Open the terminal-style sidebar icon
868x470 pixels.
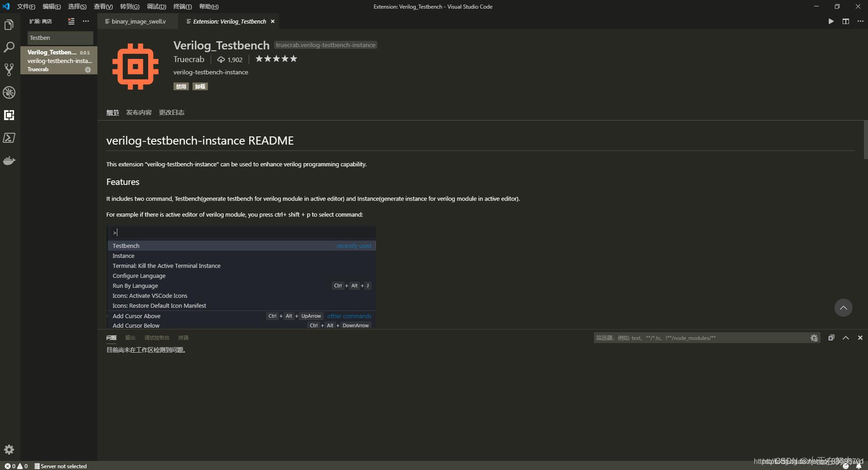(x=9, y=138)
